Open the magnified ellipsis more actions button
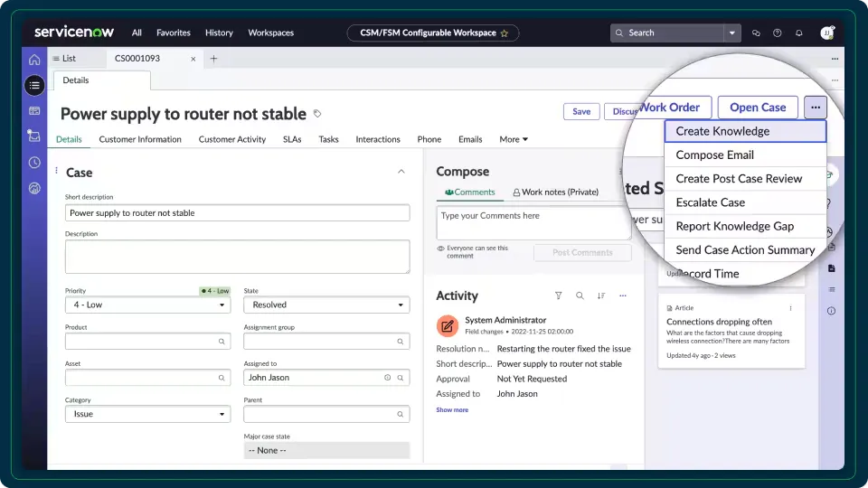 pyautogui.click(x=816, y=108)
